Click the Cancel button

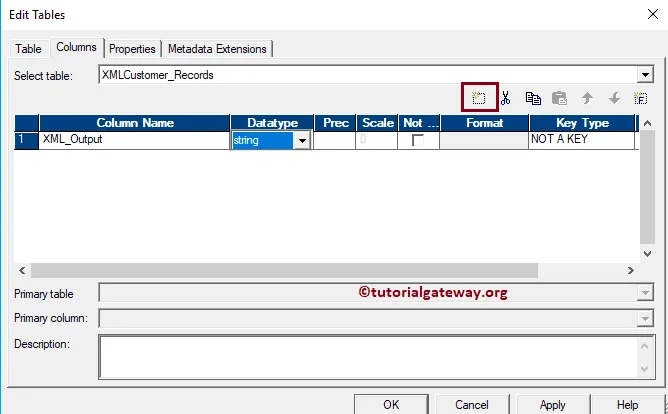[x=472, y=404]
